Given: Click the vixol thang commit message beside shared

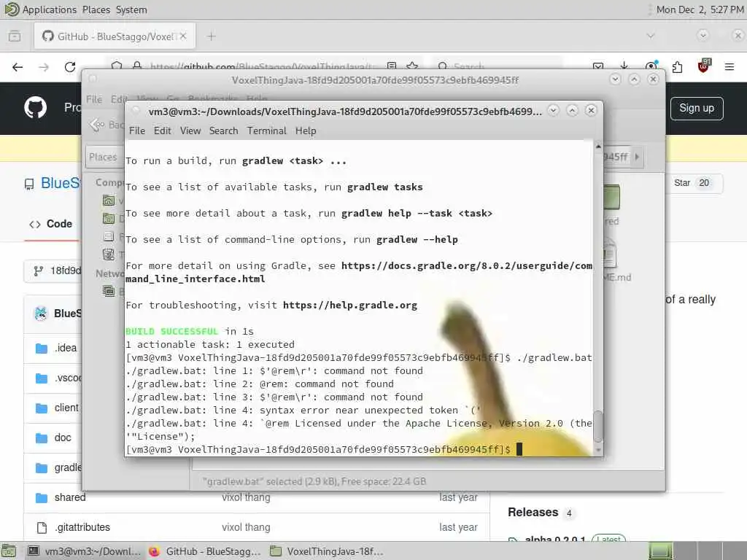Looking at the screenshot, I should tap(246, 497).
